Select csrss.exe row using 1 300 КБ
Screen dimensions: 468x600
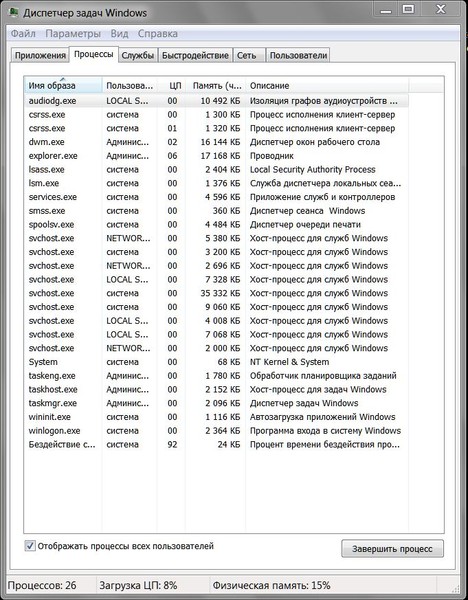pos(216,114)
